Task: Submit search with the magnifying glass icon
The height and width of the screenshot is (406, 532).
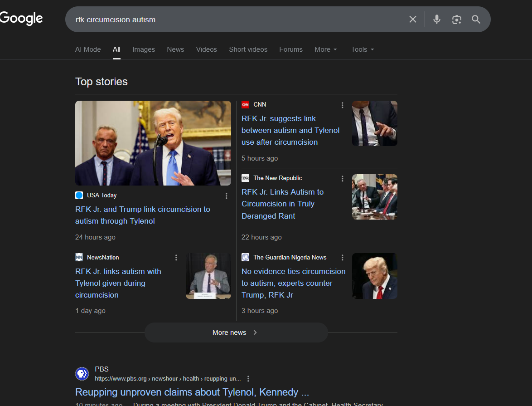Action: pos(476,20)
